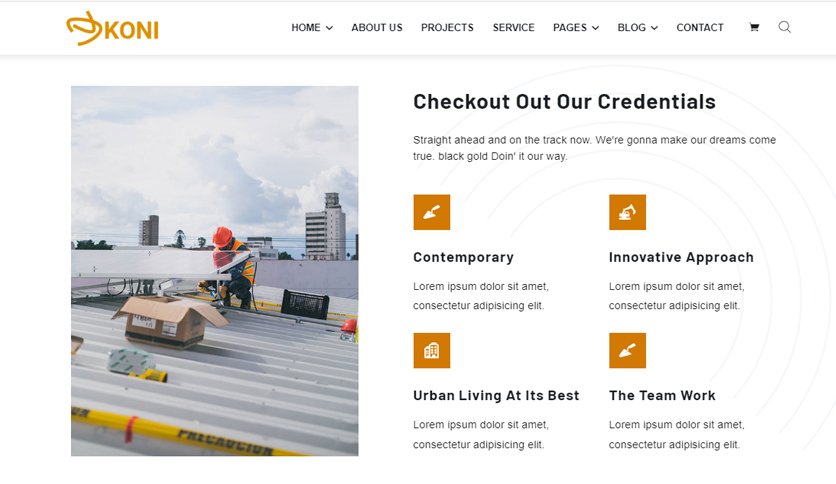This screenshot has height=484, width=836.
Task: Select the Innovative Approach excavator icon
Action: 627,212
